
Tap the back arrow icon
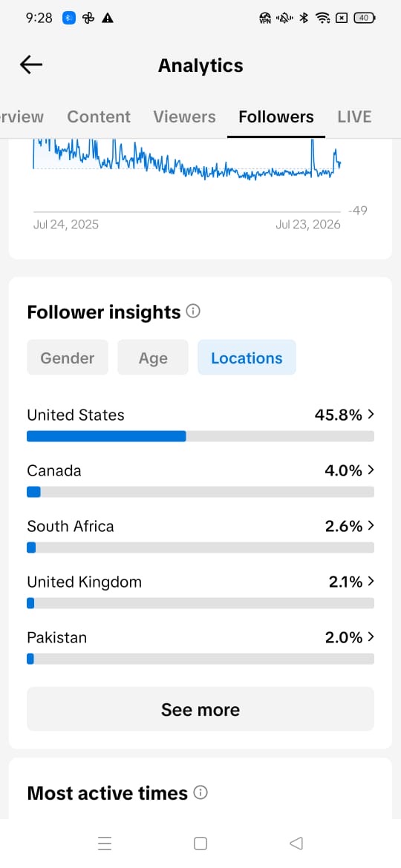(31, 65)
